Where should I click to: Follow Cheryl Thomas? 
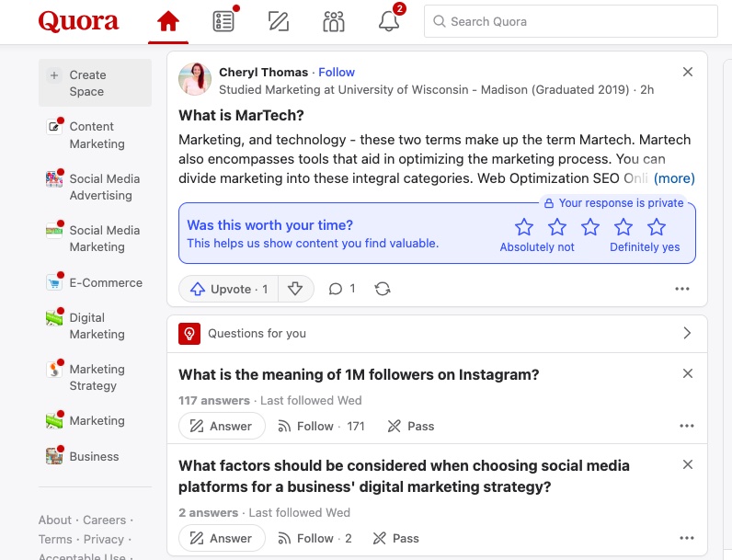point(337,73)
